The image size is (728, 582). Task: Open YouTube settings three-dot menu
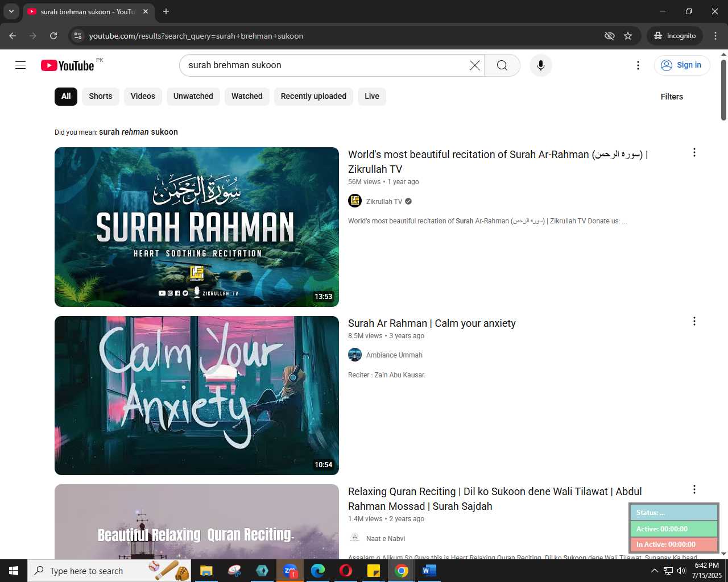[638, 65]
